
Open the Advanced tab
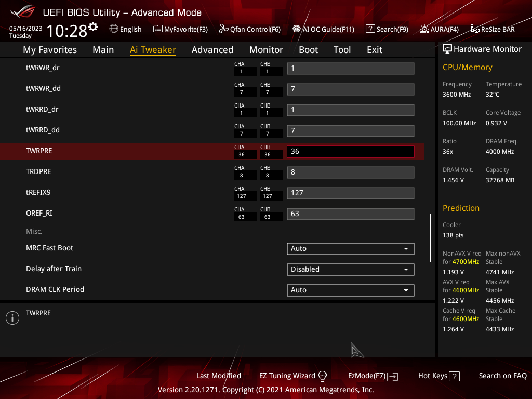click(212, 50)
